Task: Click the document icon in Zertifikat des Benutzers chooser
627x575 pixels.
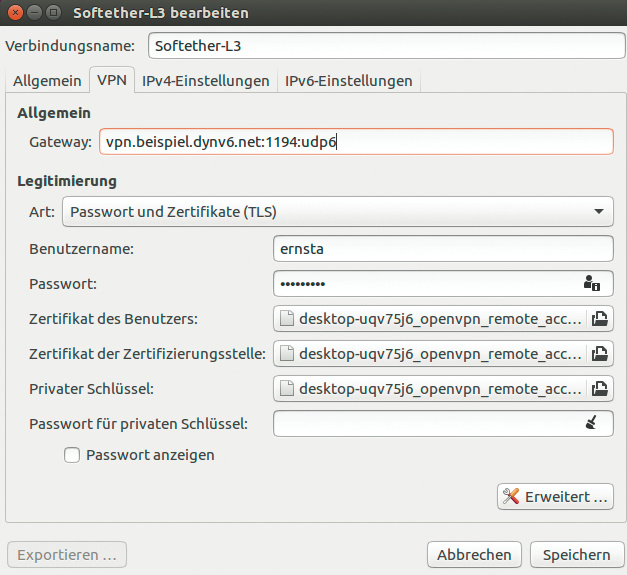Action: [287, 319]
